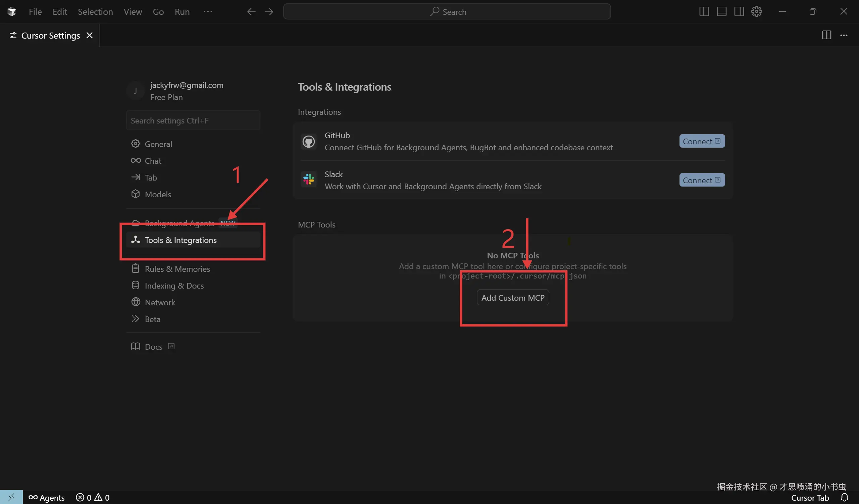Toggle the secondary side bar layout icon

pos(739,12)
